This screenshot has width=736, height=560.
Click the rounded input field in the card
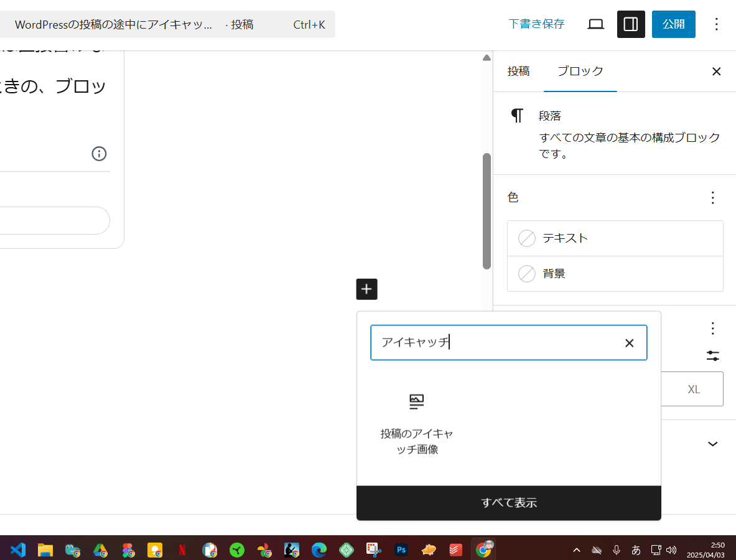pos(55,221)
